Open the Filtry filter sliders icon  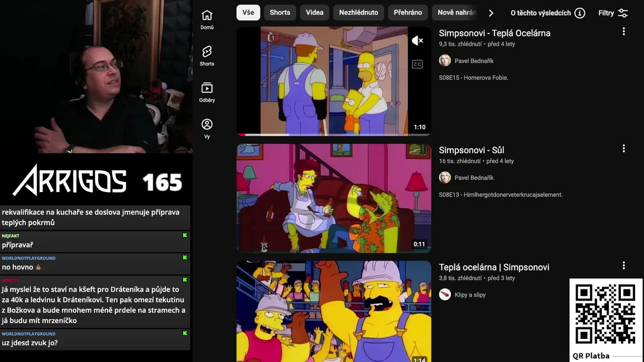point(623,13)
